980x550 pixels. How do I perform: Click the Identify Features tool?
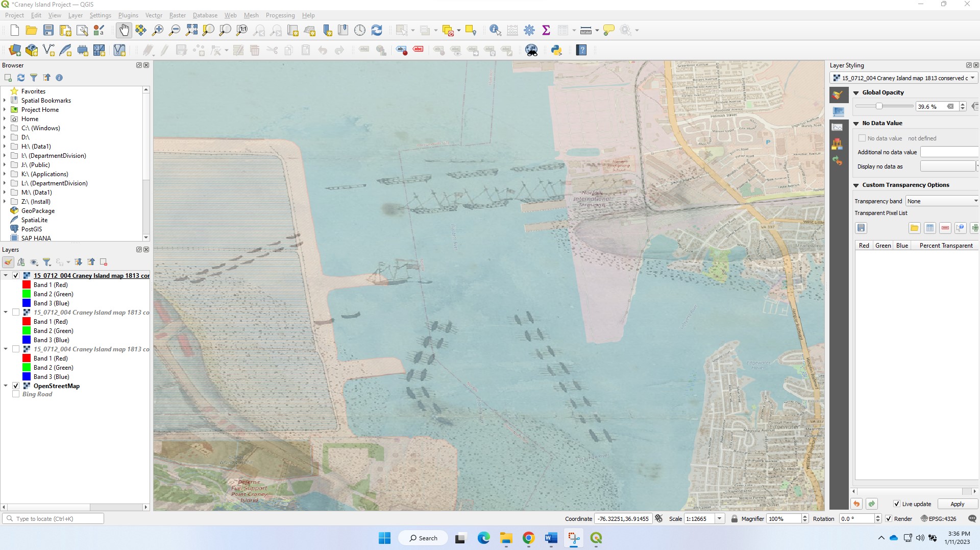[495, 31]
